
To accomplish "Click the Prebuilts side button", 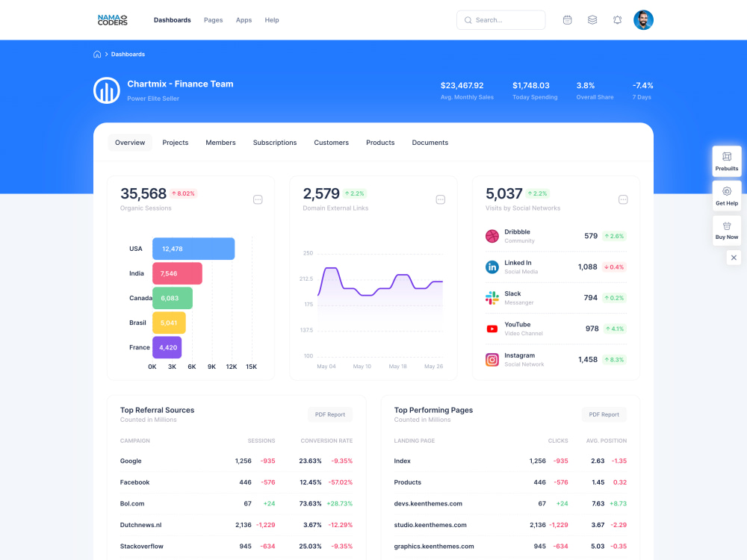I will tap(727, 161).
